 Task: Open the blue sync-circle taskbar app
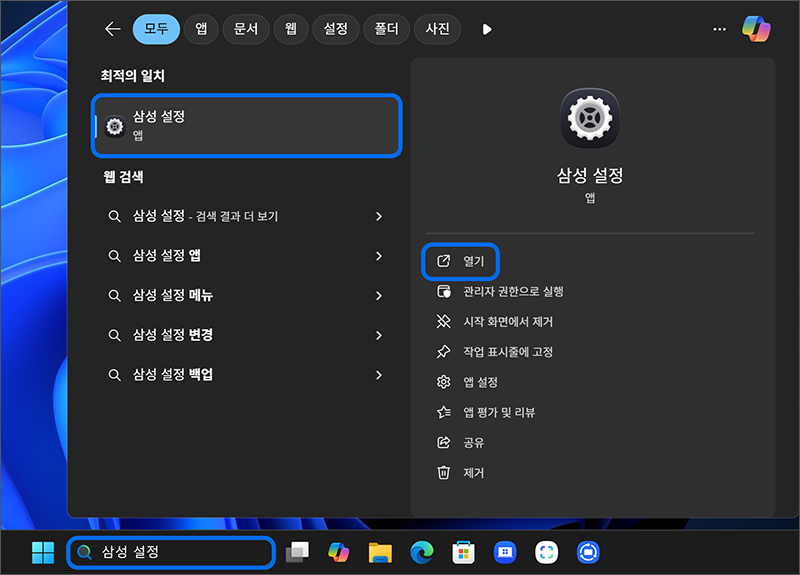[588, 553]
